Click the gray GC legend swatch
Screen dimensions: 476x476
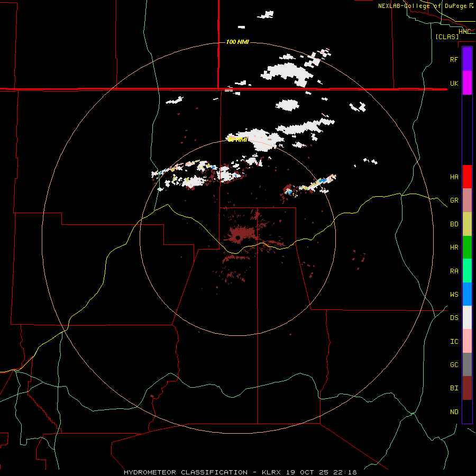coord(467,364)
